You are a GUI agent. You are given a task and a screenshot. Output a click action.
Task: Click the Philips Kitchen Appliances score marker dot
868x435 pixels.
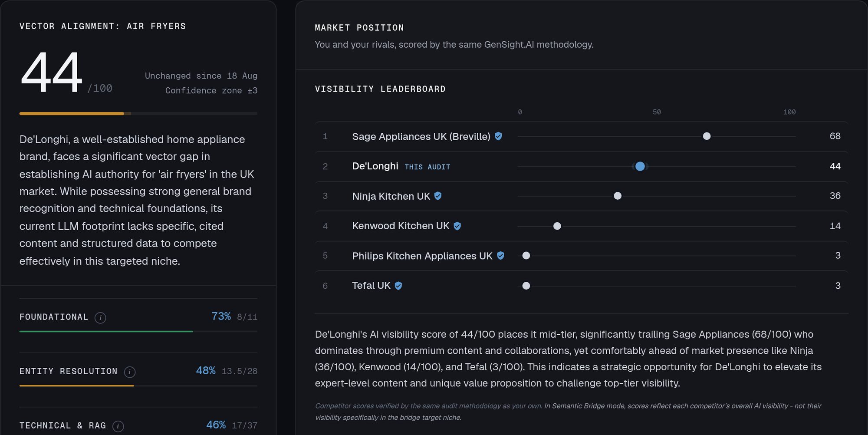click(x=526, y=256)
